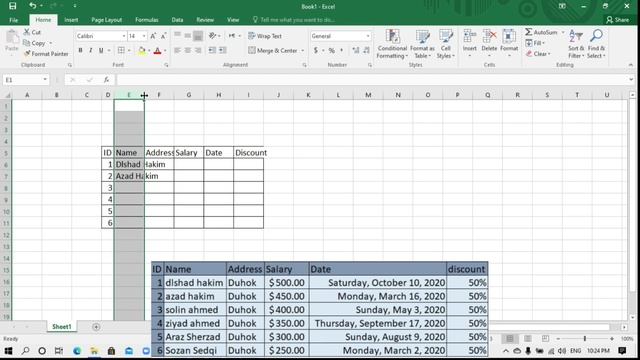
Task: Open Sort & Filter
Action: [576, 44]
